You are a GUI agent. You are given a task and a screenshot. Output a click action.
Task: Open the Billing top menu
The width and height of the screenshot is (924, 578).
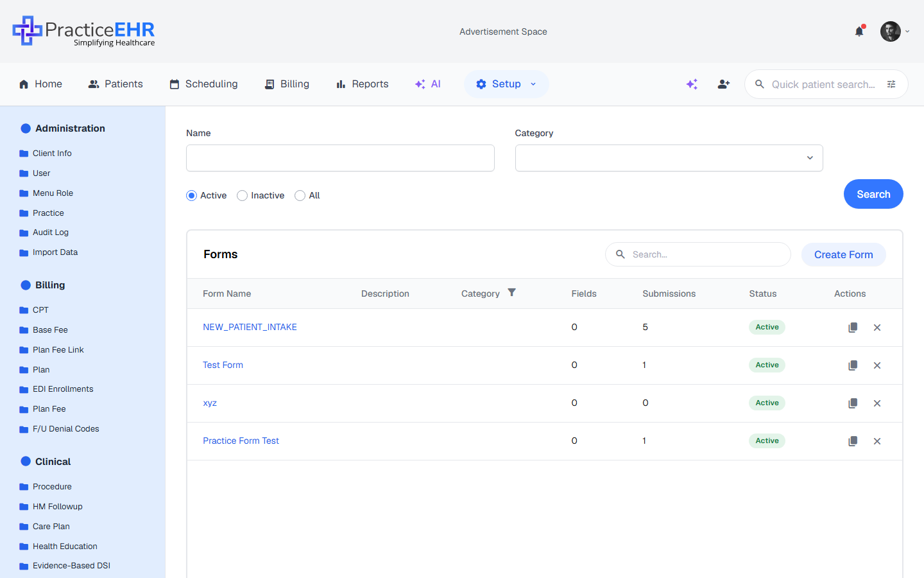(x=287, y=84)
